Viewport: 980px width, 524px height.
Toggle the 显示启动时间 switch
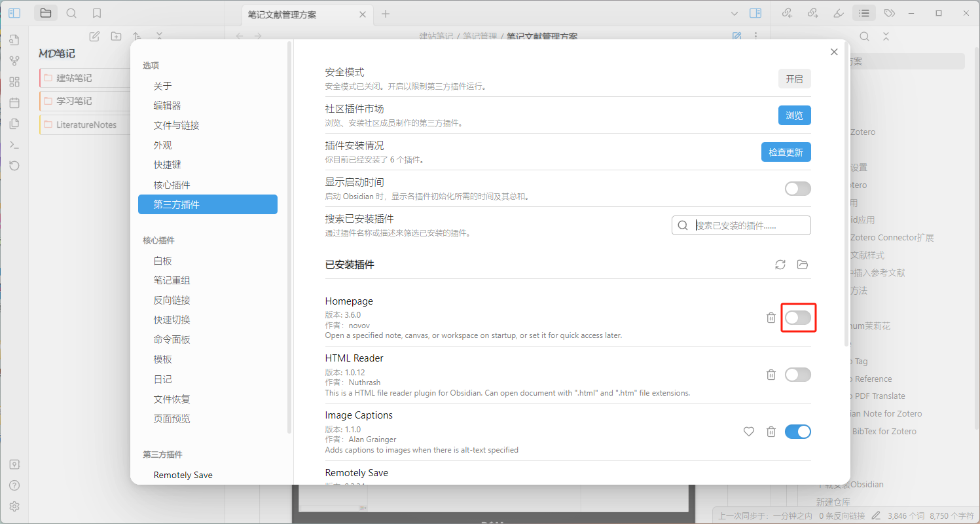point(798,189)
